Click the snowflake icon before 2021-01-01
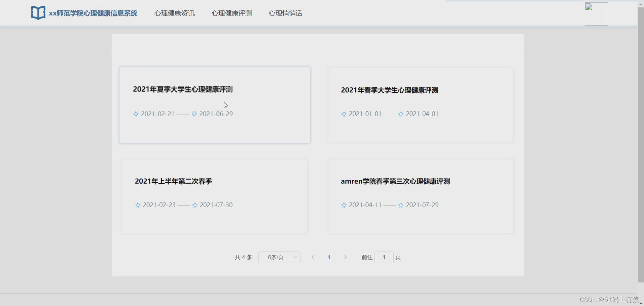 pos(343,114)
